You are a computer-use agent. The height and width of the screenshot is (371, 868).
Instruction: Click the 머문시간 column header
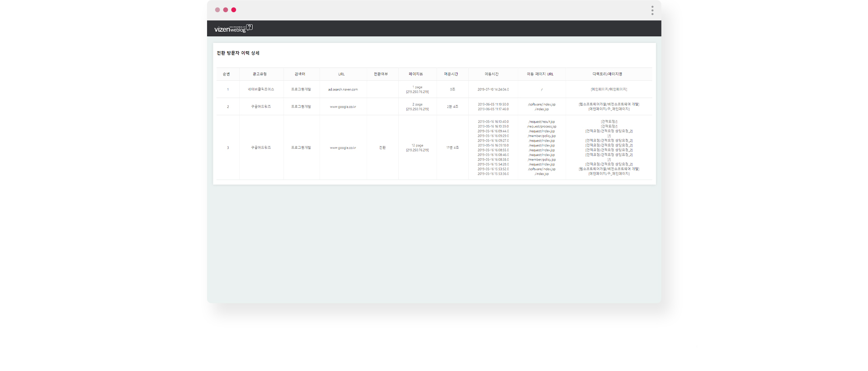(x=451, y=74)
